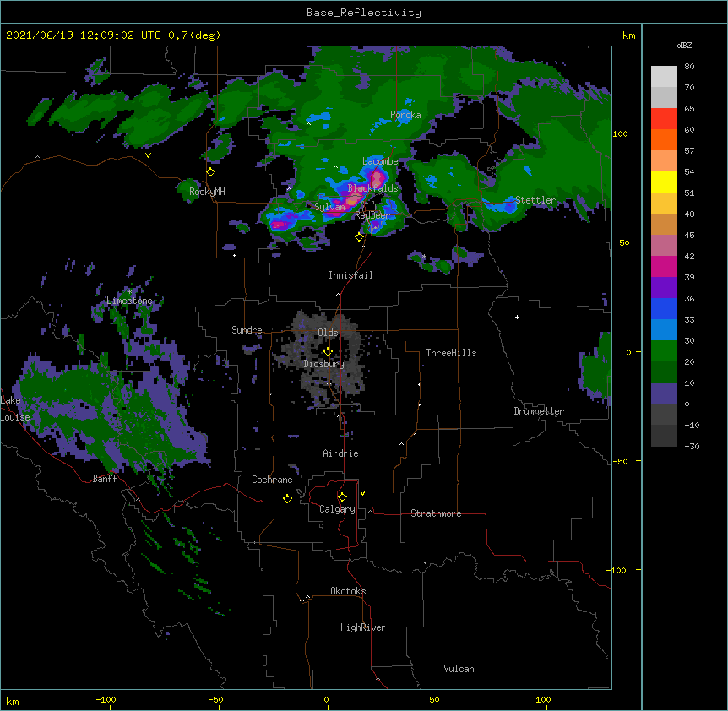Screen dimensions: 728x711
Task: Click the Base_Reflectivity title text
Action: (x=364, y=13)
